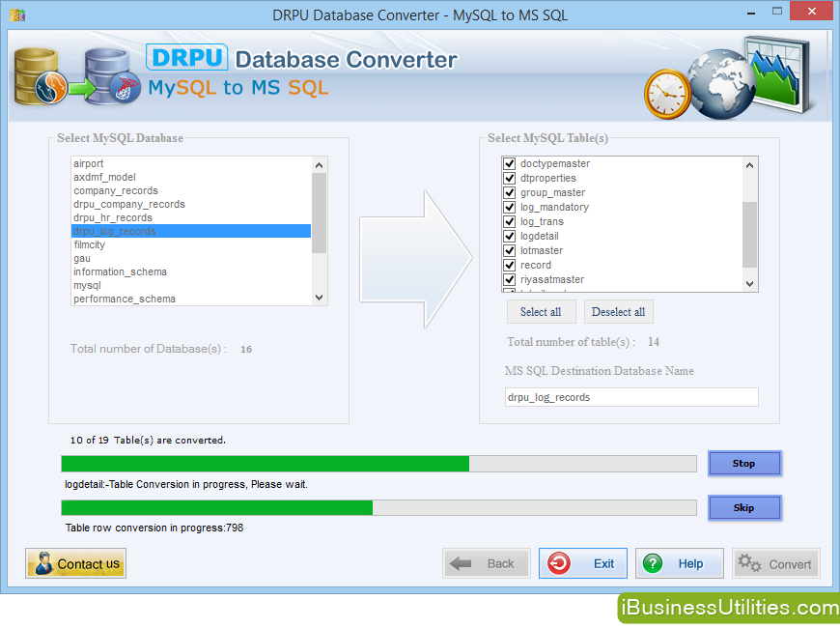The height and width of the screenshot is (628, 840).
Task: Click the clock icon in the banner
Action: pos(667,95)
